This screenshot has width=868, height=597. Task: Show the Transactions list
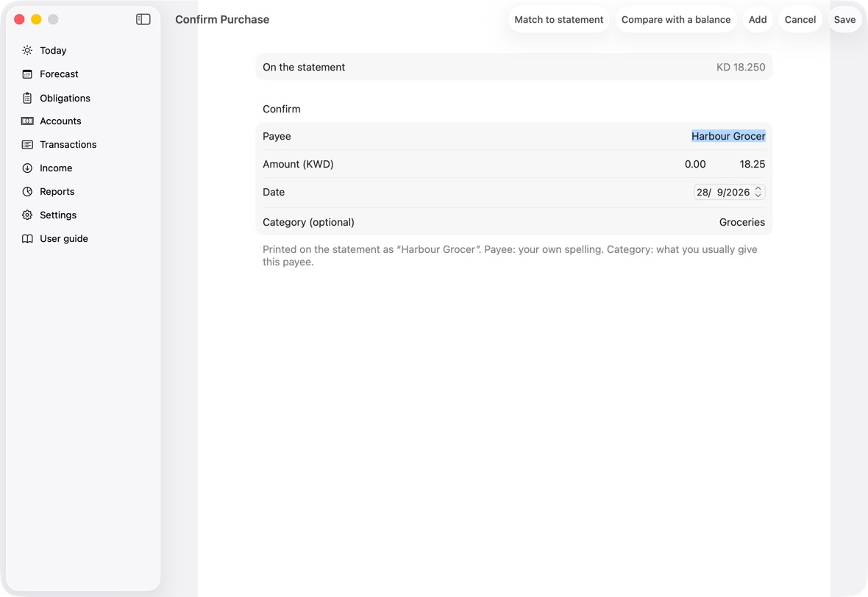pos(68,144)
